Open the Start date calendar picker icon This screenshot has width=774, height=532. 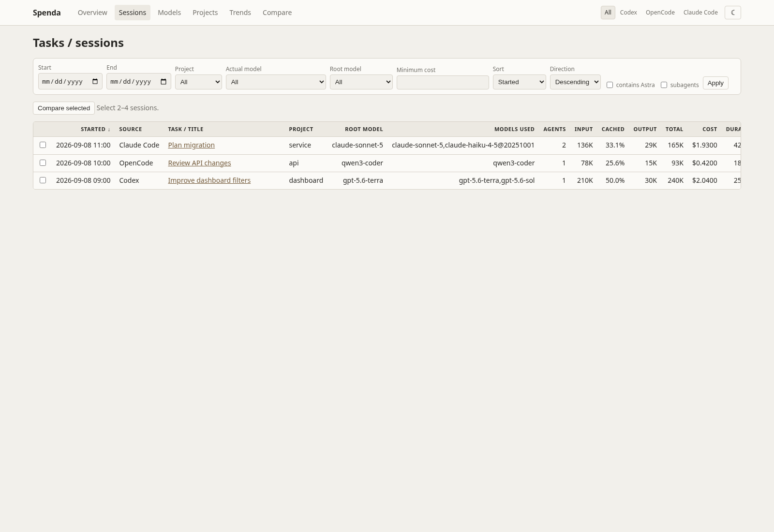pyautogui.click(x=95, y=81)
